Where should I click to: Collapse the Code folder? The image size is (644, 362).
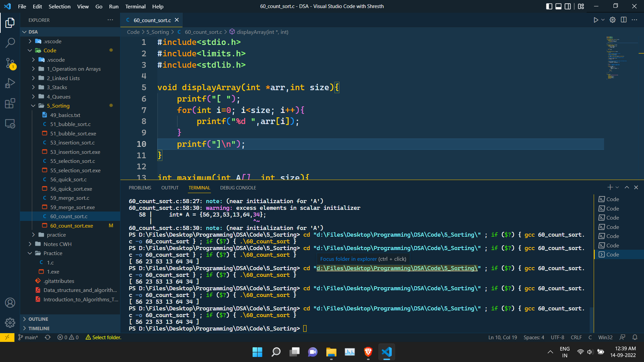(x=30, y=50)
